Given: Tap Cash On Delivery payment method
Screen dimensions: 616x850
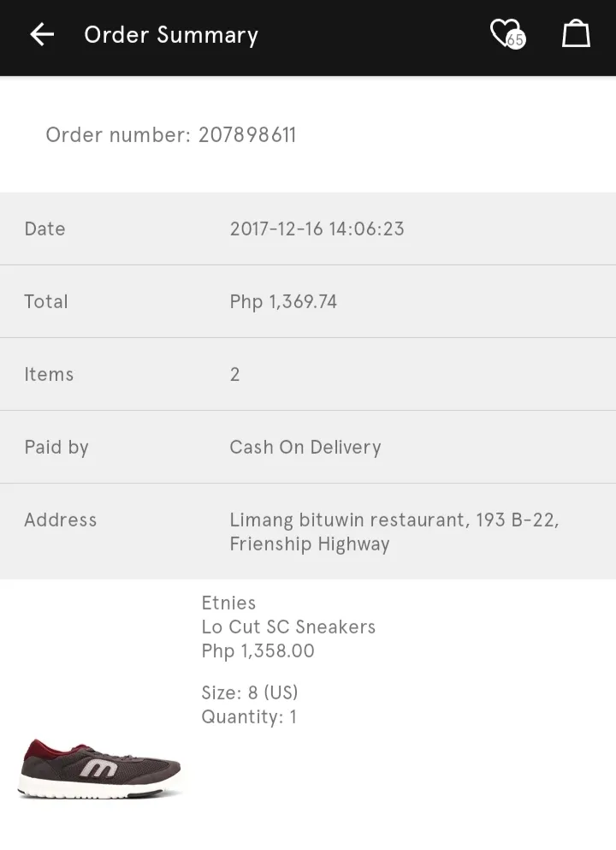Looking at the screenshot, I should pos(305,447).
